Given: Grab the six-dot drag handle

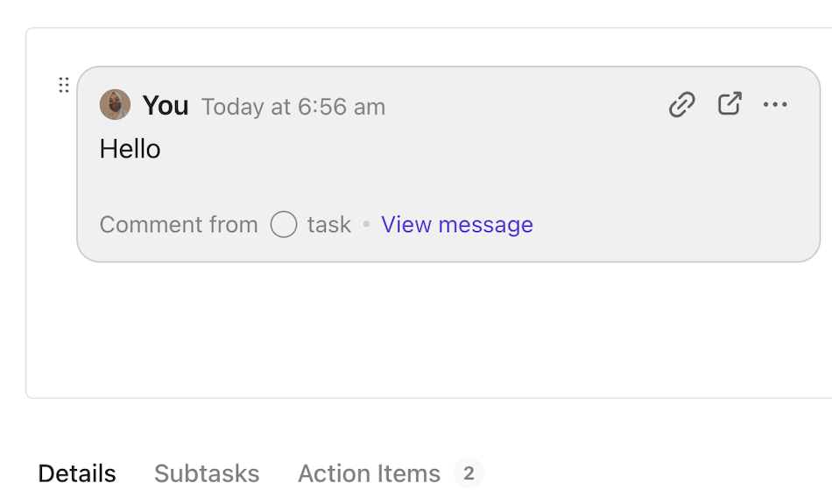Looking at the screenshot, I should pyautogui.click(x=64, y=85).
